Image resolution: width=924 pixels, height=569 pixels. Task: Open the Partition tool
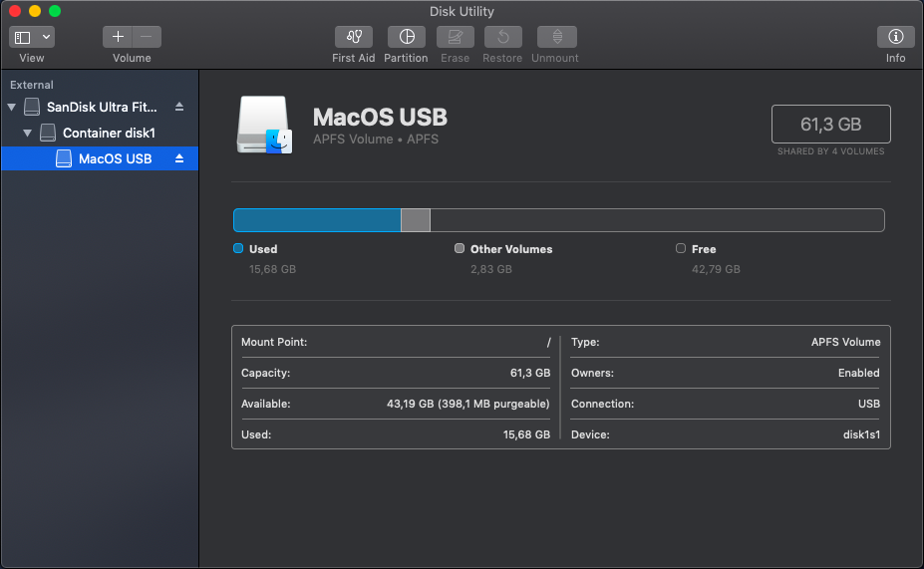406,37
